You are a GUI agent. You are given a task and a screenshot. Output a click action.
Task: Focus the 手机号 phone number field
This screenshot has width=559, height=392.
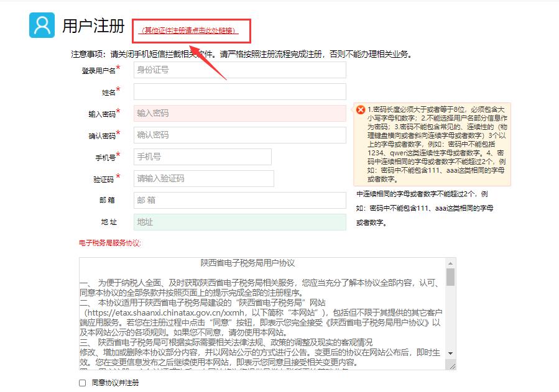point(203,157)
